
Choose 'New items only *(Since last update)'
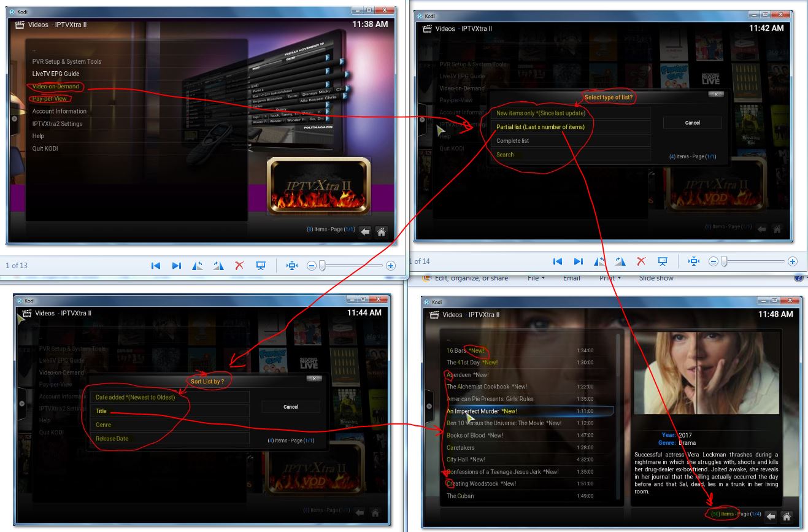(571, 114)
